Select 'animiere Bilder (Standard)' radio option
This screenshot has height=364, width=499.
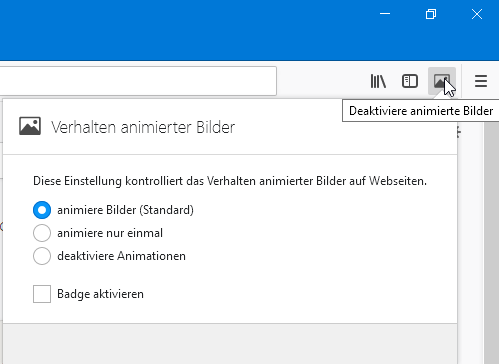coord(42,210)
